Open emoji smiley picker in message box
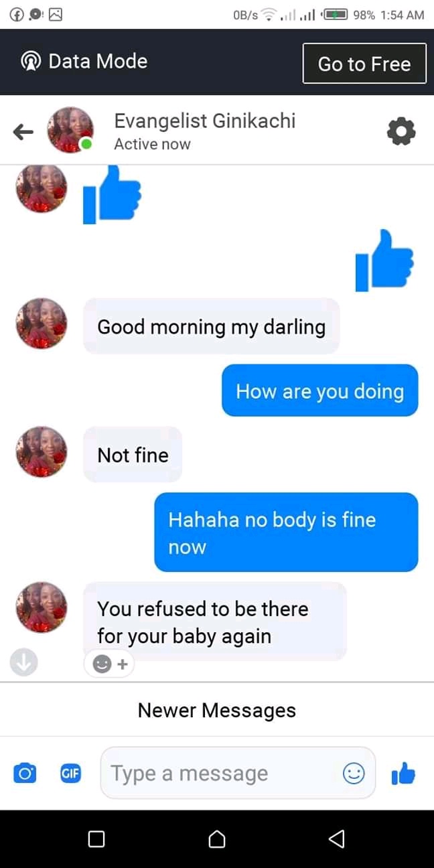The height and width of the screenshot is (868, 434). tap(354, 774)
